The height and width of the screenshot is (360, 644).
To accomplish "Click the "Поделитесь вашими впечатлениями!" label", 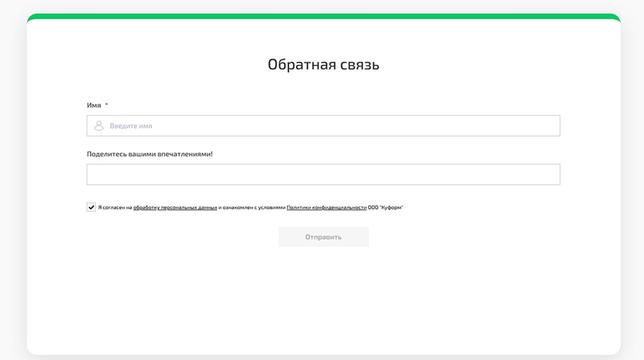I will (x=150, y=154).
